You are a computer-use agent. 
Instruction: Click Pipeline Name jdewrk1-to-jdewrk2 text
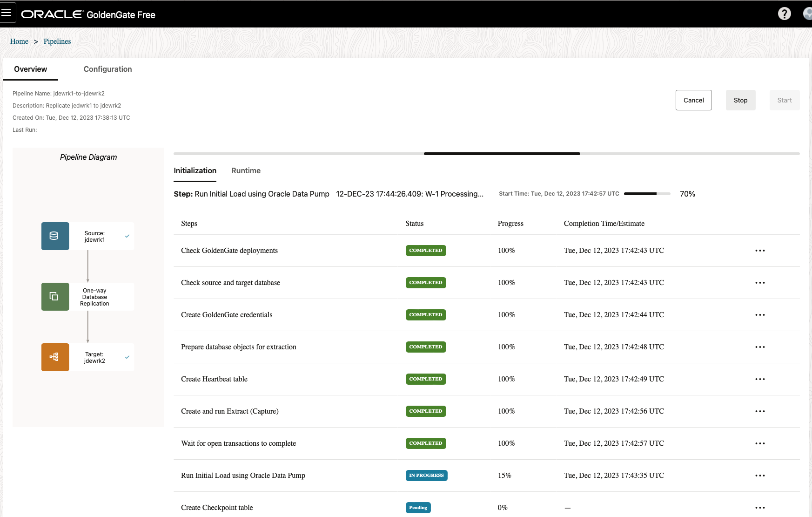tap(59, 94)
